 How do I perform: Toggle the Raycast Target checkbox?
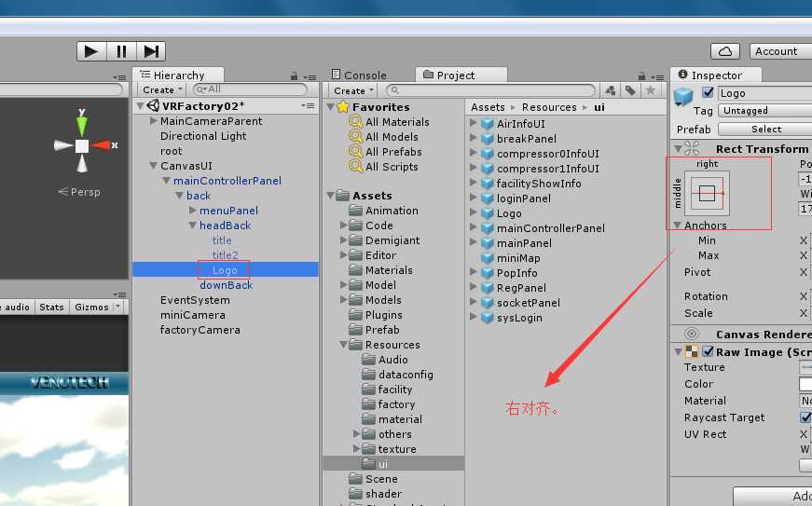pyautogui.click(x=805, y=417)
